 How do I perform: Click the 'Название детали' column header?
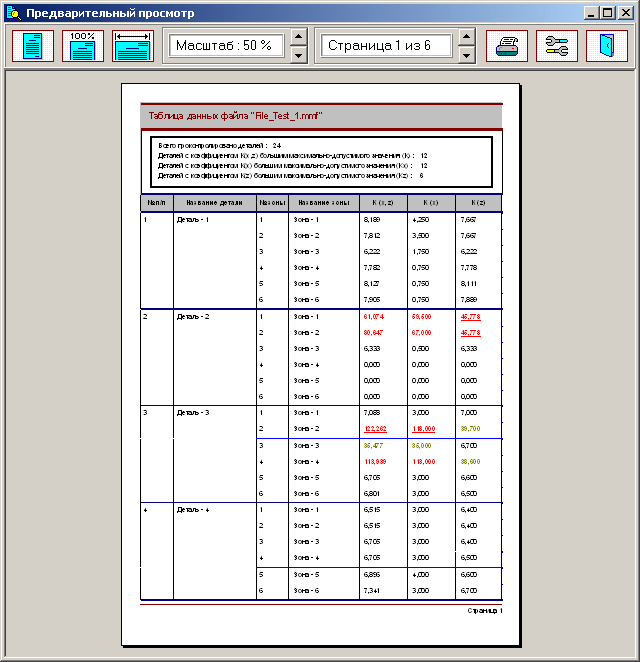214,203
